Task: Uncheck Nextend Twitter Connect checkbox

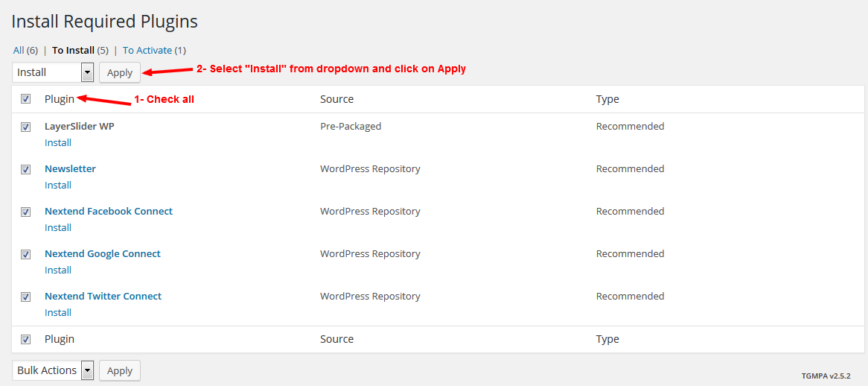Action: click(x=26, y=297)
